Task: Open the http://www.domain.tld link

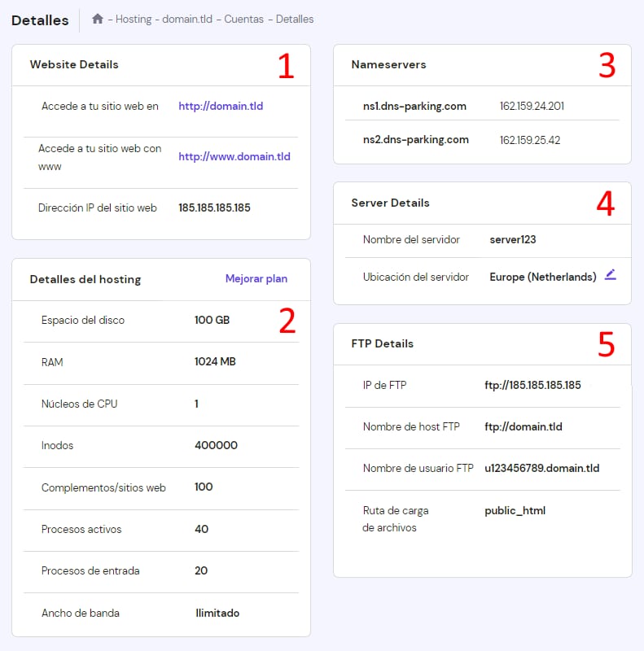Action: [234, 157]
